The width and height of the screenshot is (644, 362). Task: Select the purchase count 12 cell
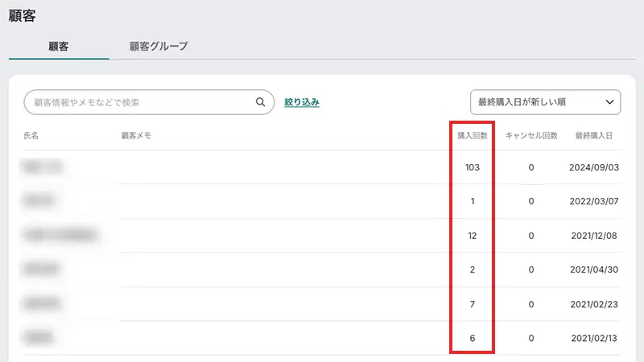pyautogui.click(x=472, y=236)
